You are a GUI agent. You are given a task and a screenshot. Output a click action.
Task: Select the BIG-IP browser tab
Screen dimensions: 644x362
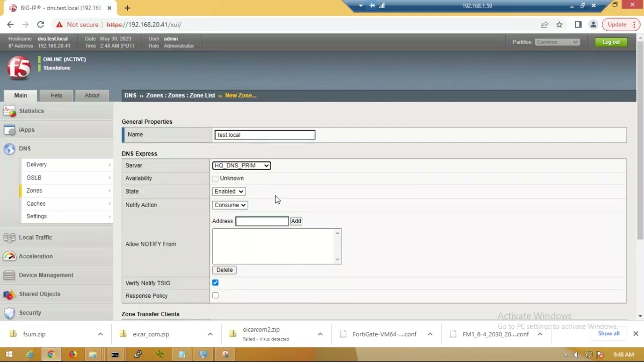tap(60, 8)
